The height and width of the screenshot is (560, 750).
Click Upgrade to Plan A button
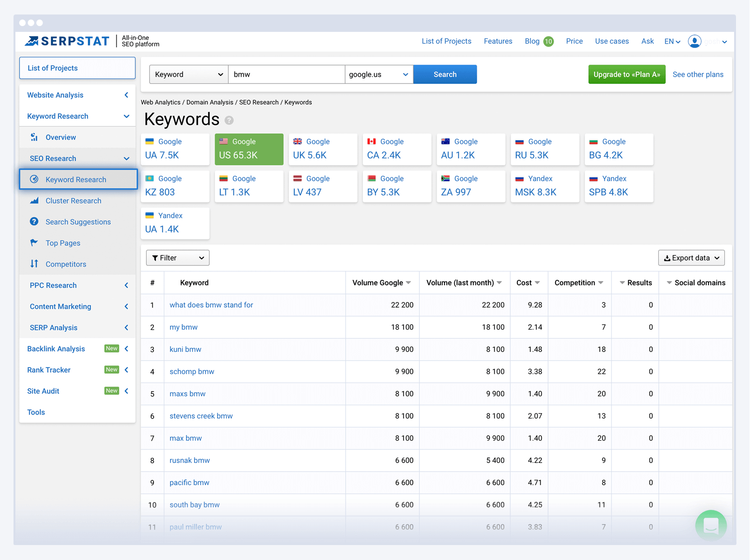(x=626, y=74)
